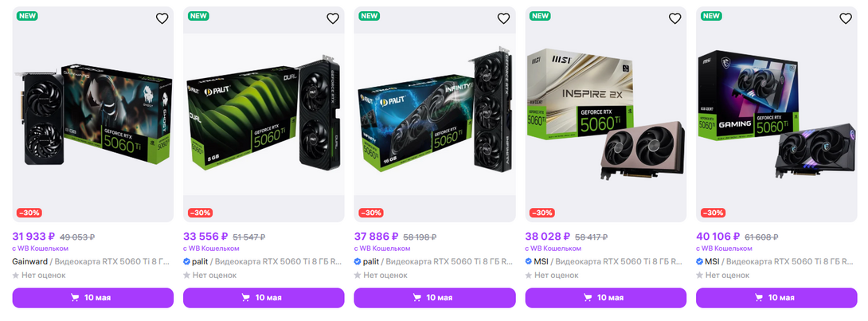Click heart icon on MSI Gaming card

pos(846,19)
